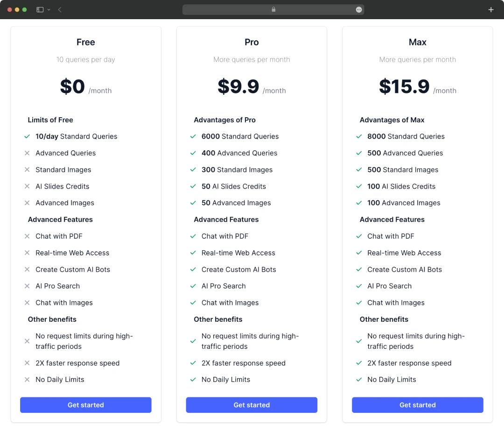
Task: Click Get started under the Free plan
Action: [86, 405]
